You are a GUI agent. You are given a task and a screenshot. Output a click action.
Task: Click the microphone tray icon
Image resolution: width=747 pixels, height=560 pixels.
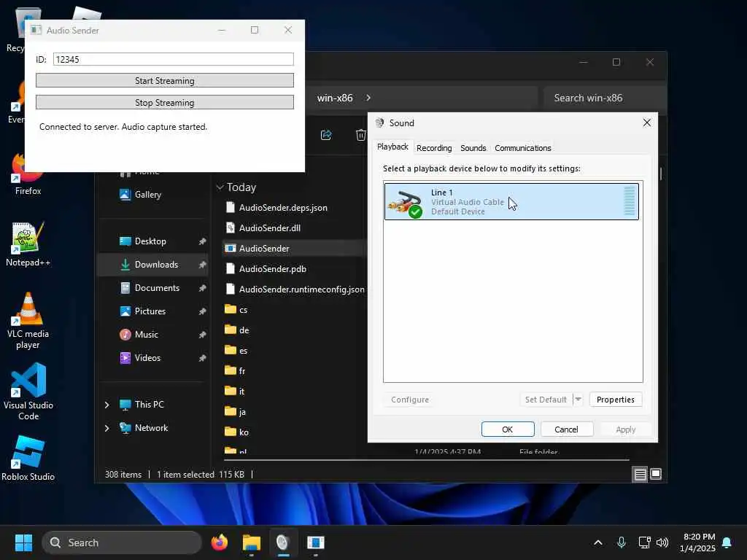[x=622, y=542]
